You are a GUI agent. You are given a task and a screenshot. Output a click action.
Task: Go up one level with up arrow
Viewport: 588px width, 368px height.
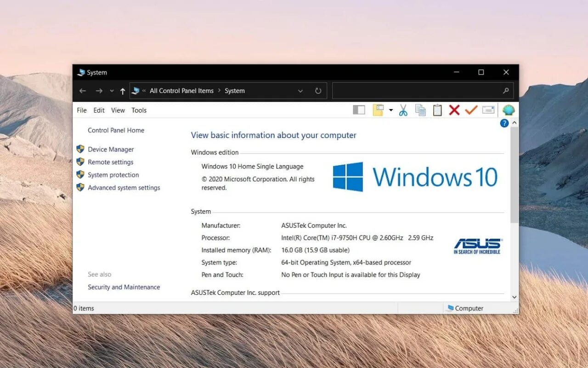click(122, 91)
